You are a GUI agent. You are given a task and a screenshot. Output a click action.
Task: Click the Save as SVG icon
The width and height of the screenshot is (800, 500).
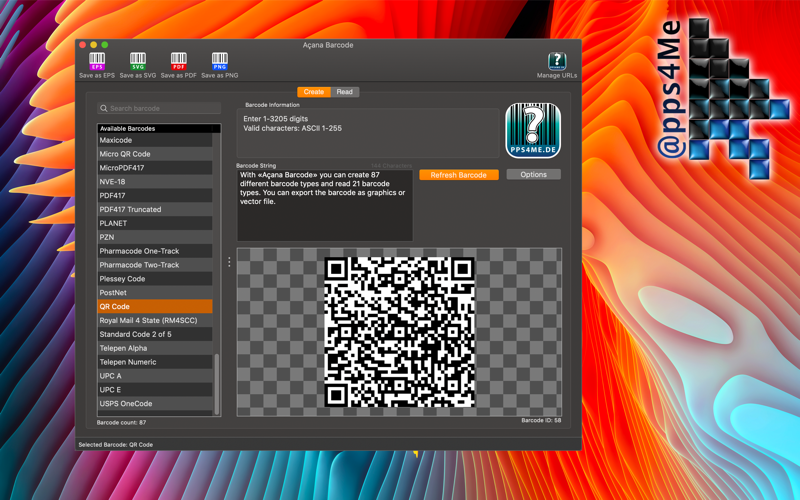point(138,61)
